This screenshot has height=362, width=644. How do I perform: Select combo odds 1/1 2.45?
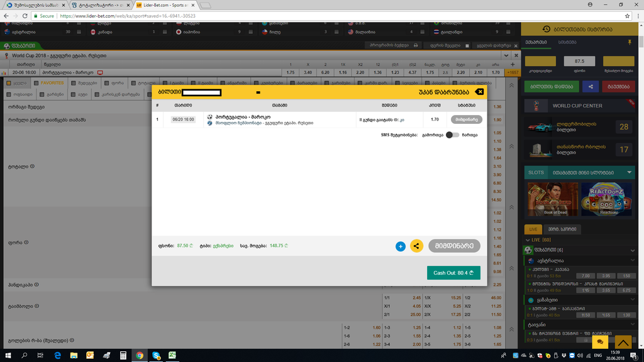tap(417, 297)
